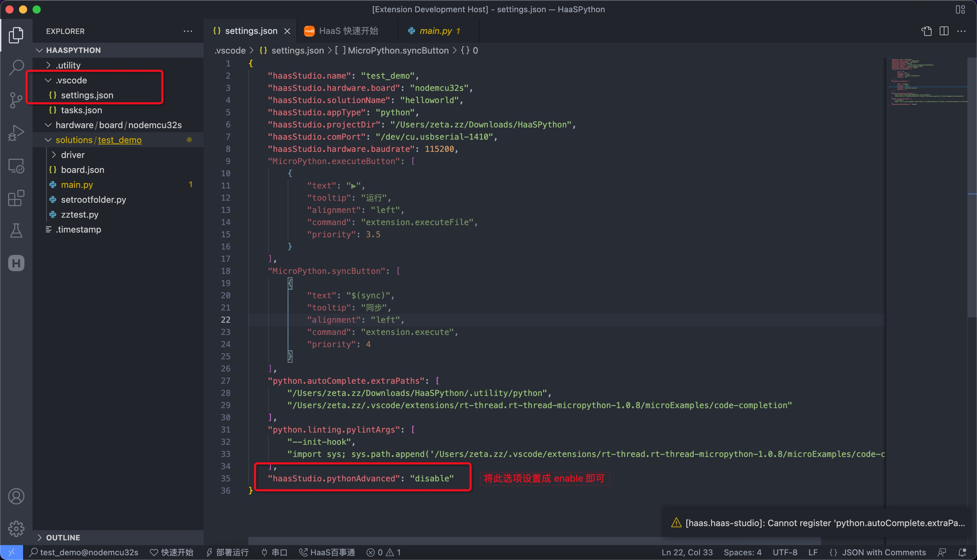977x560 pixels.
Task: Customize layout icon in title bar
Action: (960, 9)
